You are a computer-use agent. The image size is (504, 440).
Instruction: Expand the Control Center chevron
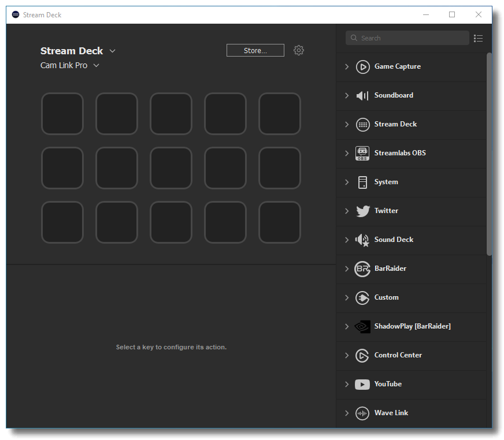coord(347,356)
